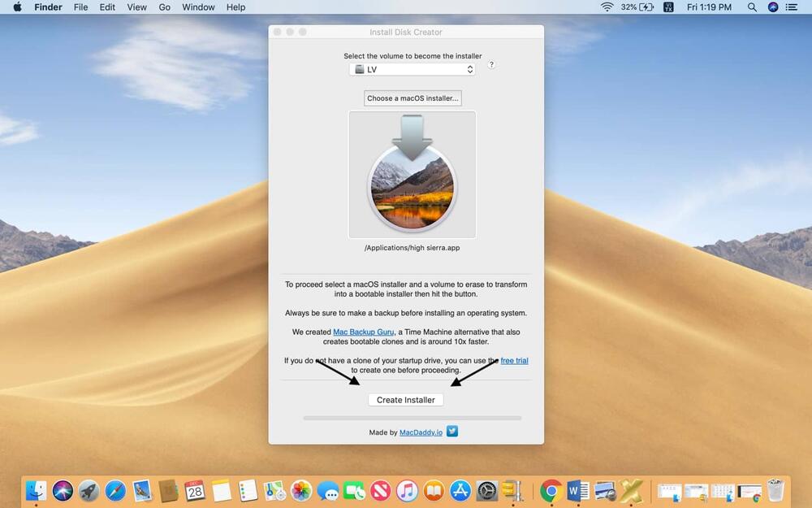
Task: Open the Window menu
Action: click(197, 7)
